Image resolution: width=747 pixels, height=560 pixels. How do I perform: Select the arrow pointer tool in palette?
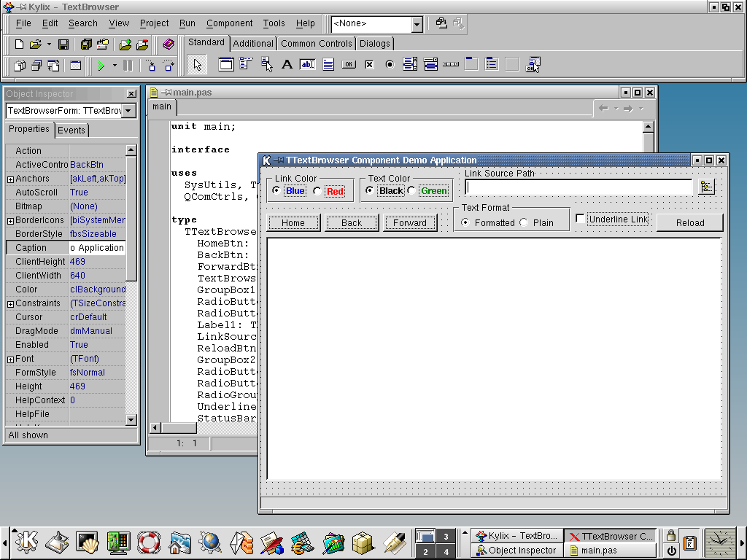point(197,65)
